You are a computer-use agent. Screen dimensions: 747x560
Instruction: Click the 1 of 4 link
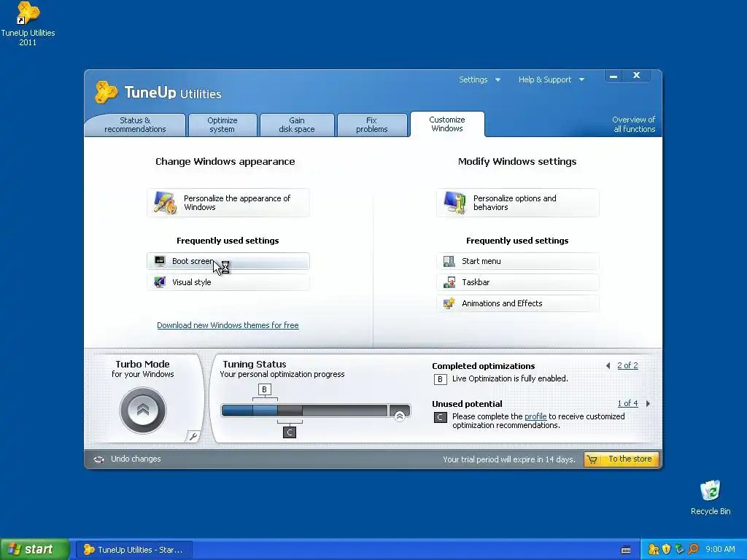tap(627, 403)
